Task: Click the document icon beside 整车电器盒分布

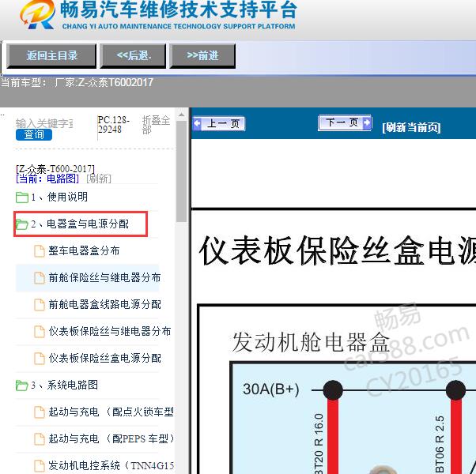Action: click(40, 251)
